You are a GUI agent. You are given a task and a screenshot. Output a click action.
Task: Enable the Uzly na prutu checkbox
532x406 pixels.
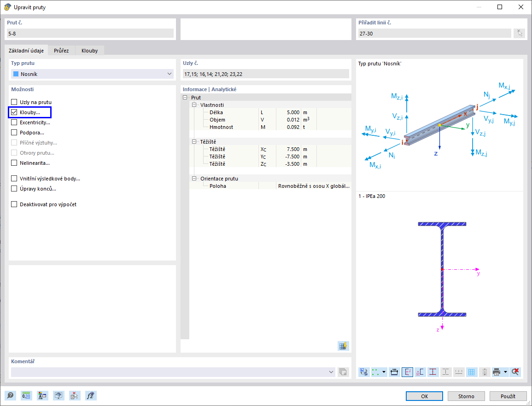pyautogui.click(x=14, y=102)
